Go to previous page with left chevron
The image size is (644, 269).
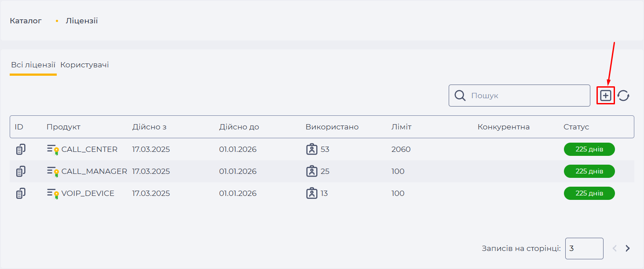(x=615, y=248)
